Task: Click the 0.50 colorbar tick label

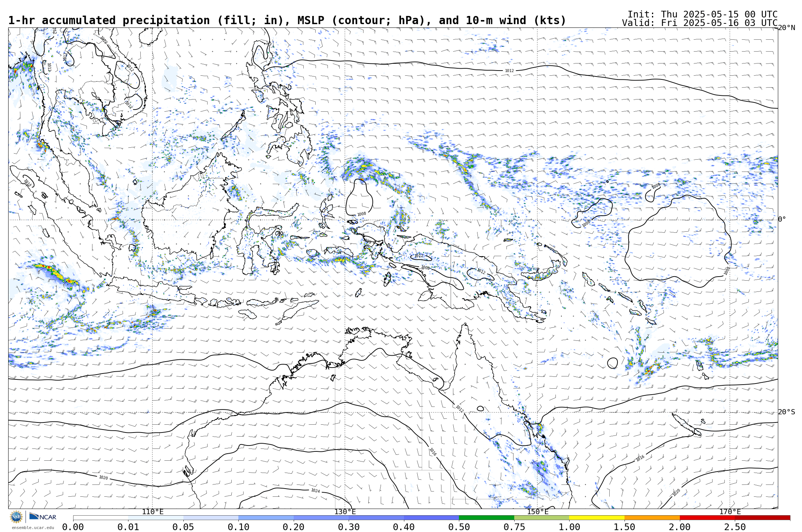Action: tap(459, 527)
